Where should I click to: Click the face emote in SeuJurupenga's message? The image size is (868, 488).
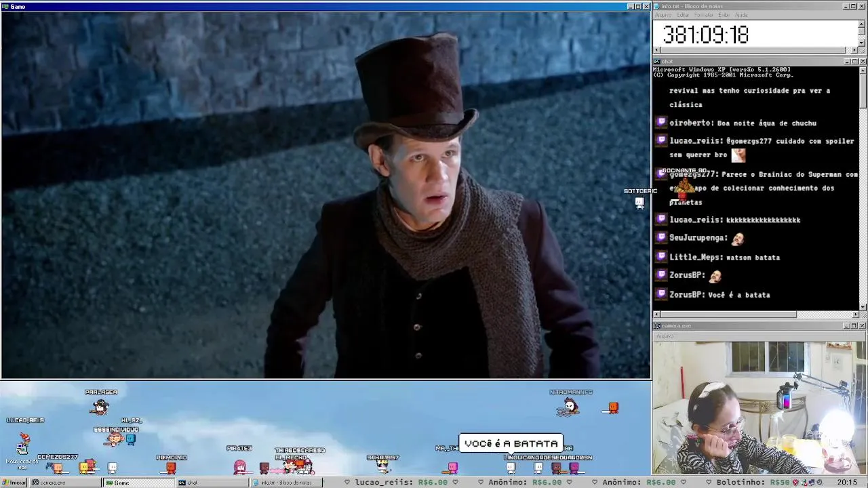coord(738,239)
